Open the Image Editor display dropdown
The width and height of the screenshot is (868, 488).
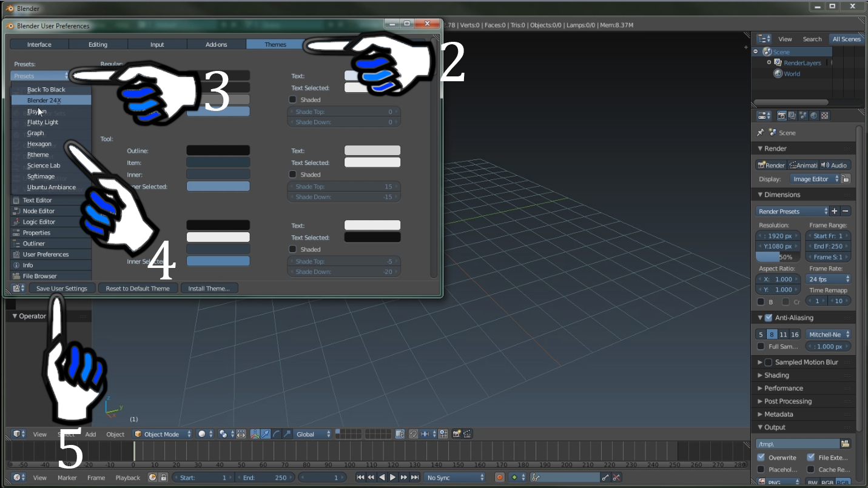click(815, 179)
